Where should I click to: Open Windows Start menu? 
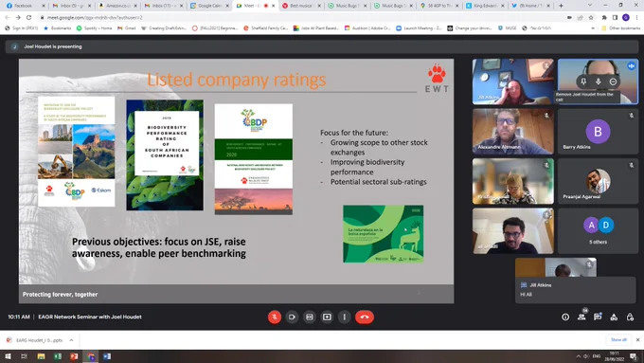[8, 356]
